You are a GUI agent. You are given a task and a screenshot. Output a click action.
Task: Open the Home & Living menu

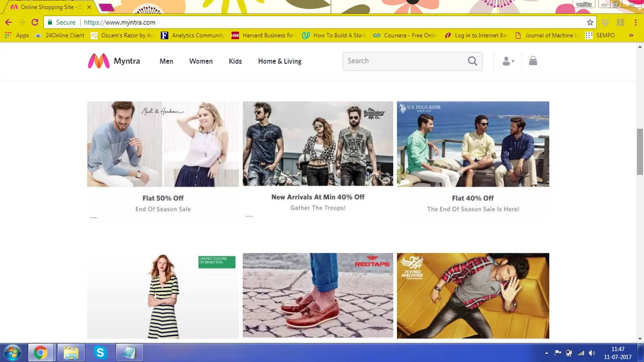(x=280, y=61)
